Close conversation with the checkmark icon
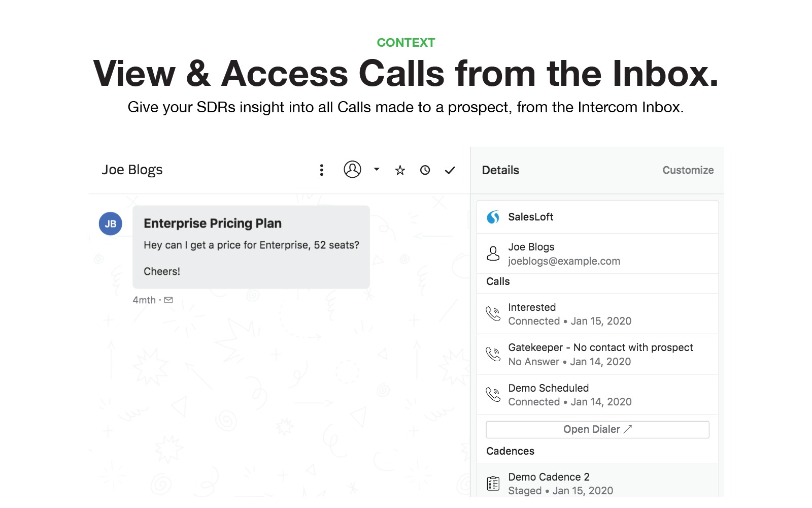This screenshot has height=508, width=812. point(450,170)
